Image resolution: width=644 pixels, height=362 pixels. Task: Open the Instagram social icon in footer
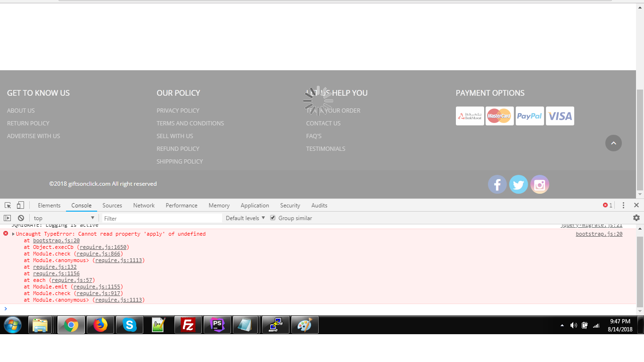tap(540, 184)
